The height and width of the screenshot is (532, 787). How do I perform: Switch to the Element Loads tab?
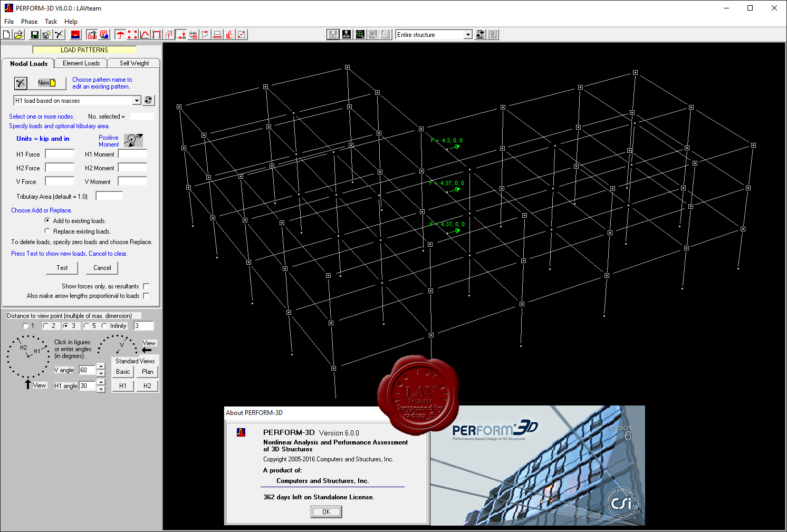[81, 63]
